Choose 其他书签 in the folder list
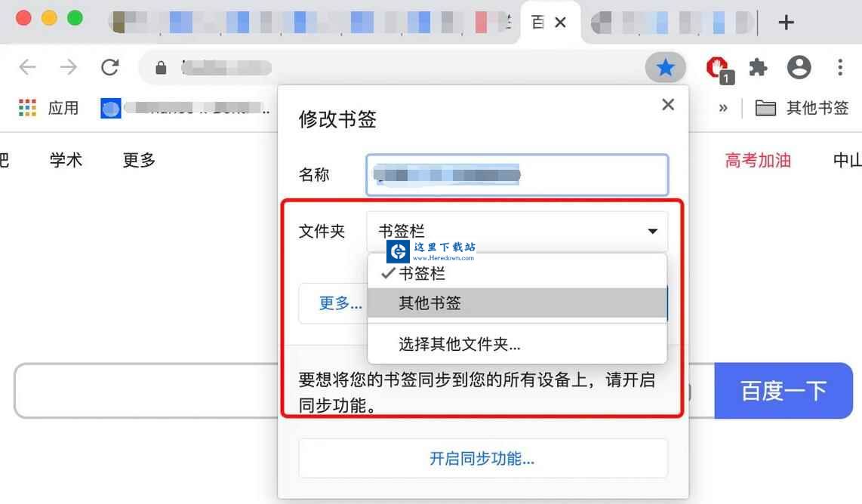Image resolution: width=862 pixels, height=504 pixels. pos(517,303)
